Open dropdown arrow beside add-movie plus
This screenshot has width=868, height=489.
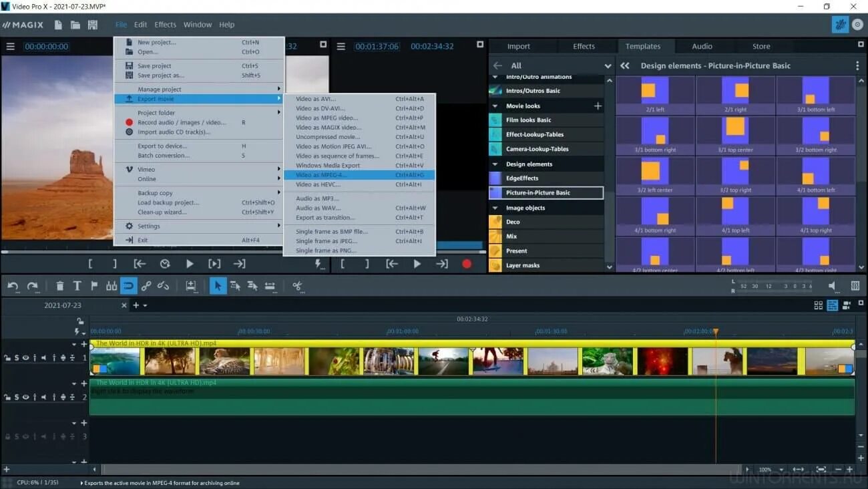(x=145, y=305)
